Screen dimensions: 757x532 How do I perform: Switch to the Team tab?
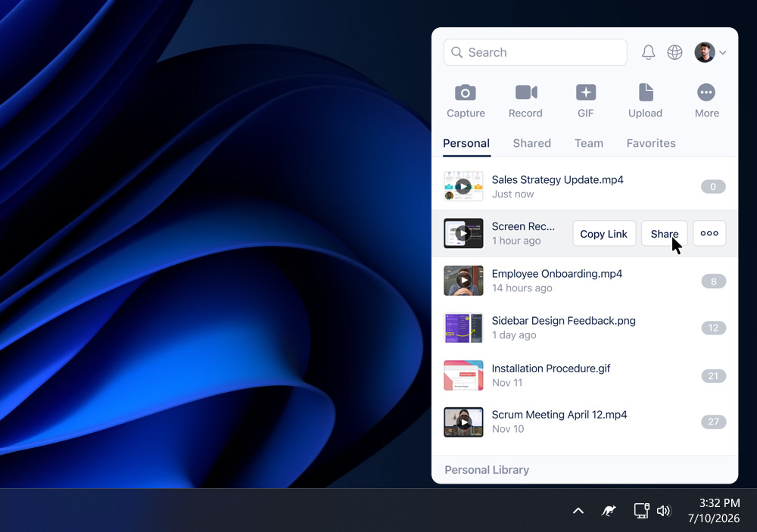[x=589, y=143]
